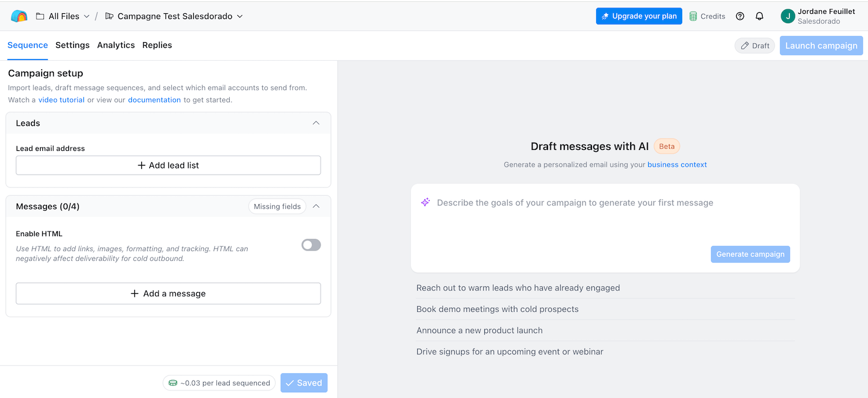868x398 pixels.
Task: Click the rainbow app logo icon
Action: (x=19, y=16)
